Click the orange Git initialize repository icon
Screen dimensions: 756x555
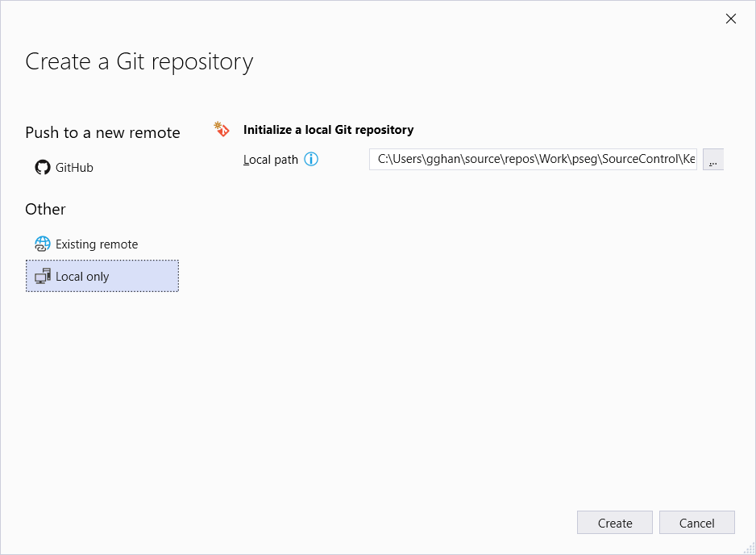[222, 129]
